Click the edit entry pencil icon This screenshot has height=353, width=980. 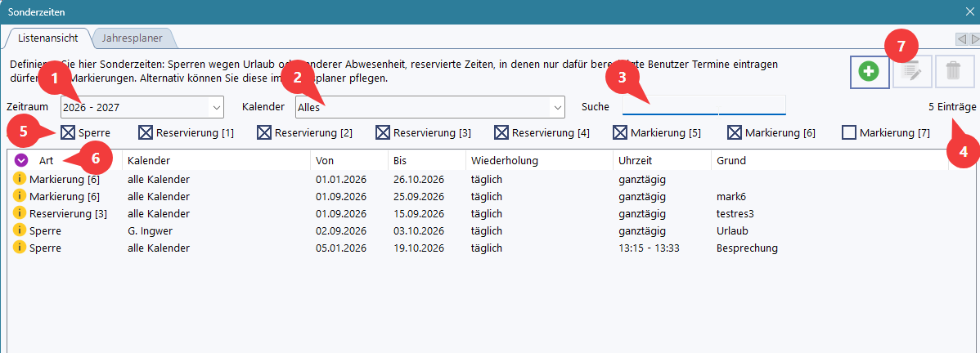point(912,72)
